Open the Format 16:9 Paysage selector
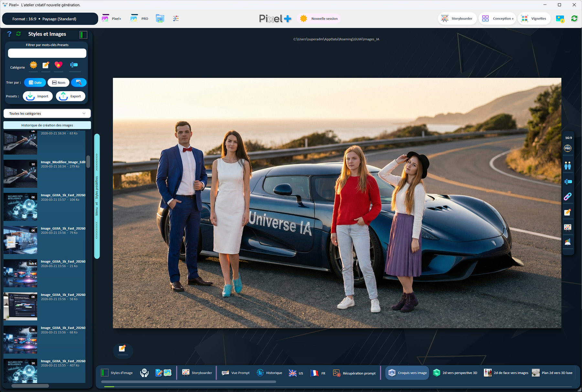 click(x=50, y=19)
